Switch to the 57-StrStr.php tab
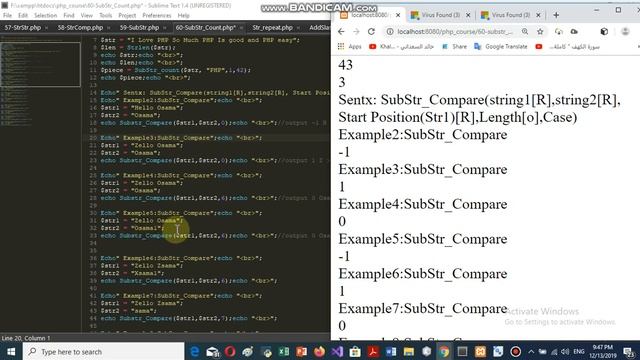The width and height of the screenshot is (640, 360). pos(23,28)
